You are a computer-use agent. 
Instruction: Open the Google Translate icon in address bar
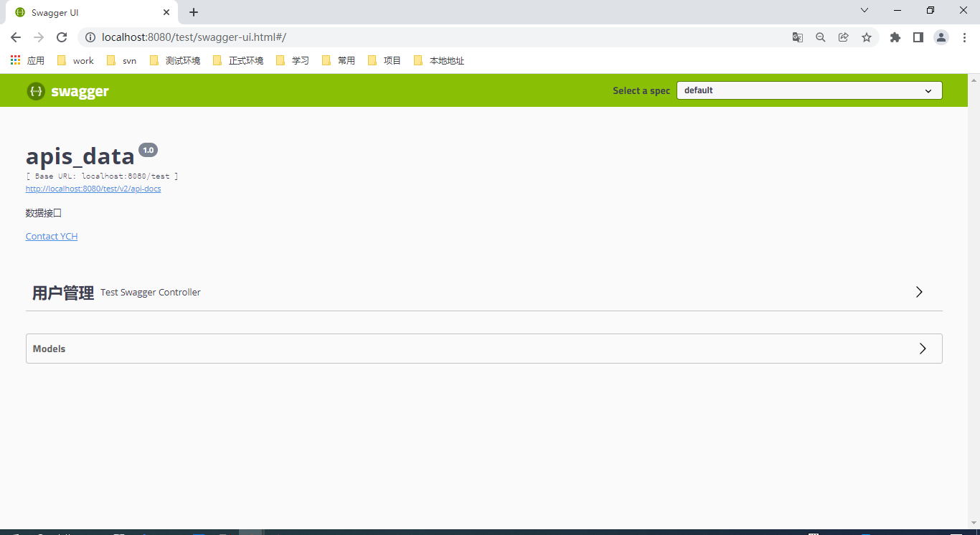click(797, 37)
